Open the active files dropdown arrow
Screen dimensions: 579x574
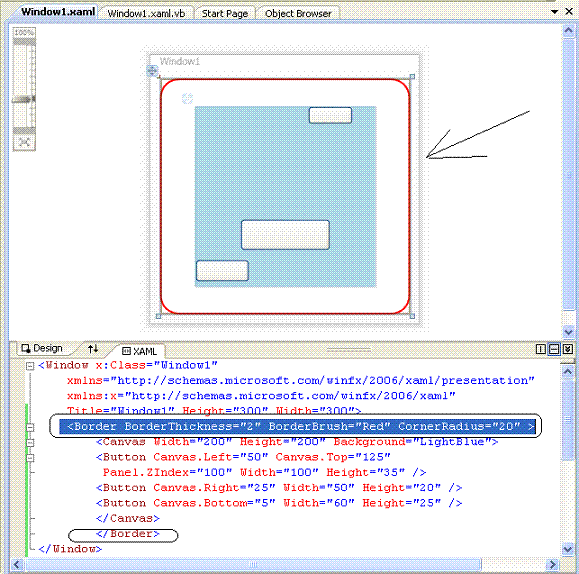(554, 12)
